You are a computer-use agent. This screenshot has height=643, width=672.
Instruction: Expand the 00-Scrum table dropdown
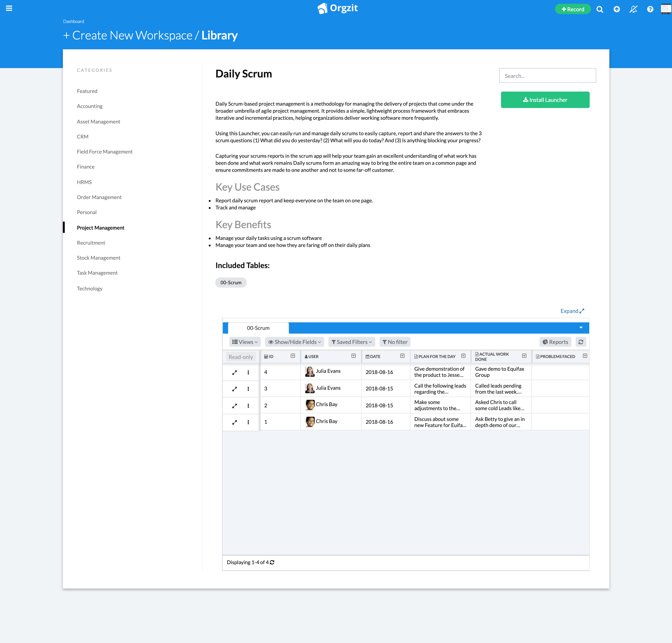pyautogui.click(x=580, y=328)
